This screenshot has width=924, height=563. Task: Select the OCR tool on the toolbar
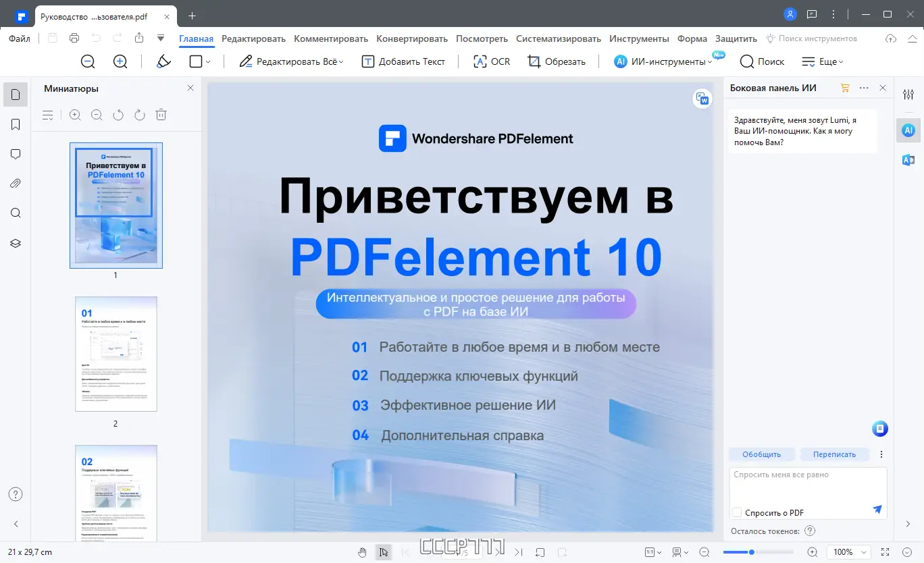(x=490, y=61)
